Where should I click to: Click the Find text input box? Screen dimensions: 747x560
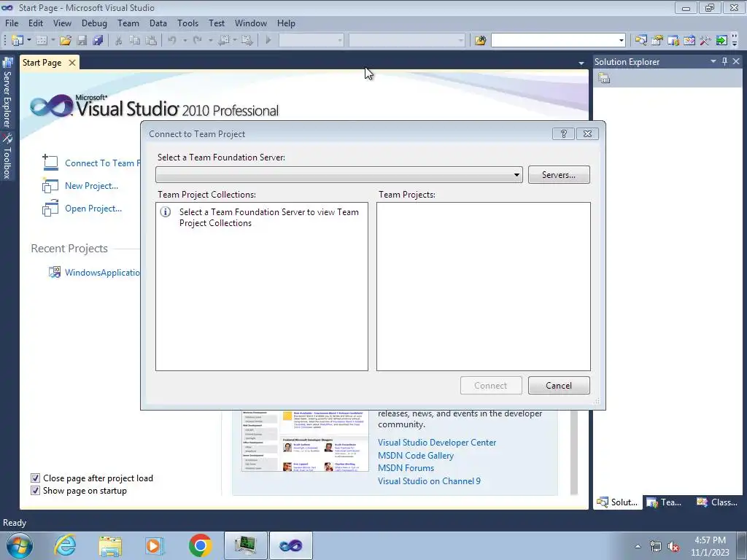click(554, 41)
